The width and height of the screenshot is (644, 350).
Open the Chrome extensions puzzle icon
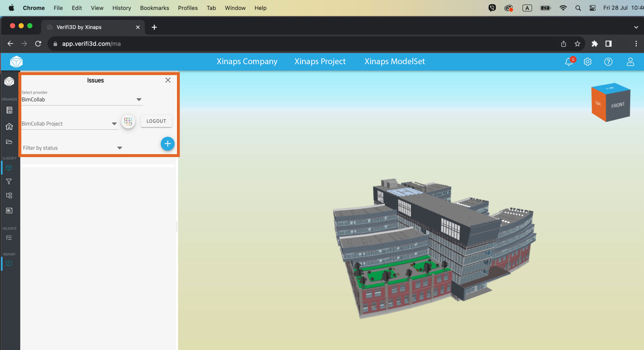[x=594, y=44]
